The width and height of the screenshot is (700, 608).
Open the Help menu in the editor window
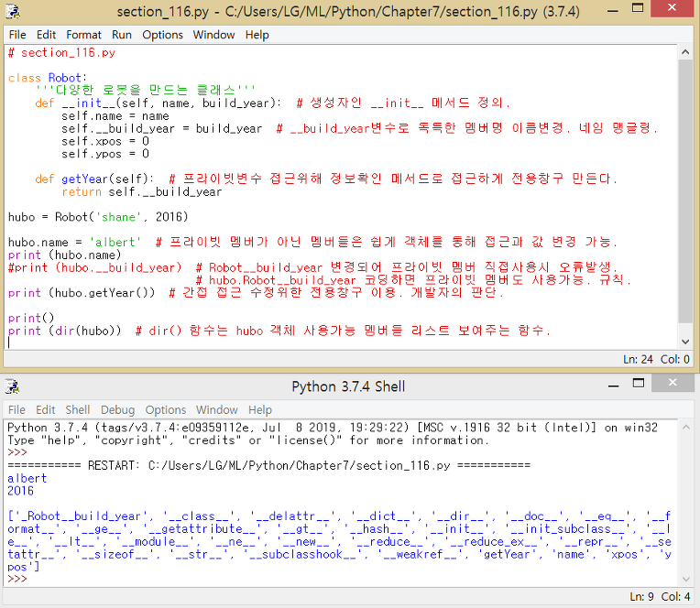[257, 35]
